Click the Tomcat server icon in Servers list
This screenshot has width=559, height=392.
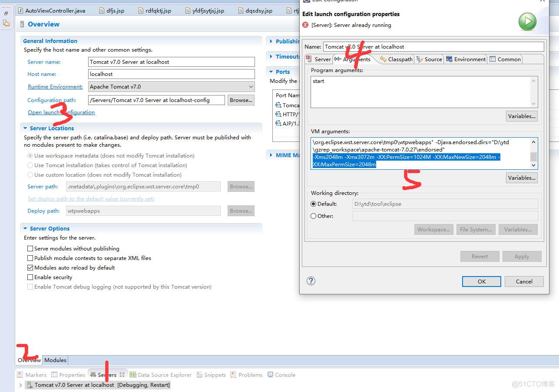click(x=30, y=385)
